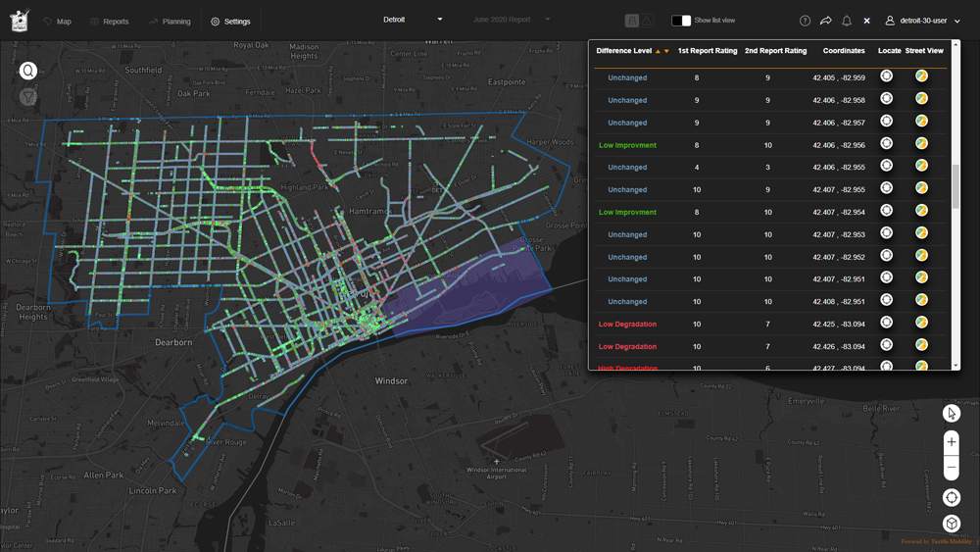The image size is (980, 552).
Task: Open Street View for 42.406, -82.957
Action: (x=921, y=122)
